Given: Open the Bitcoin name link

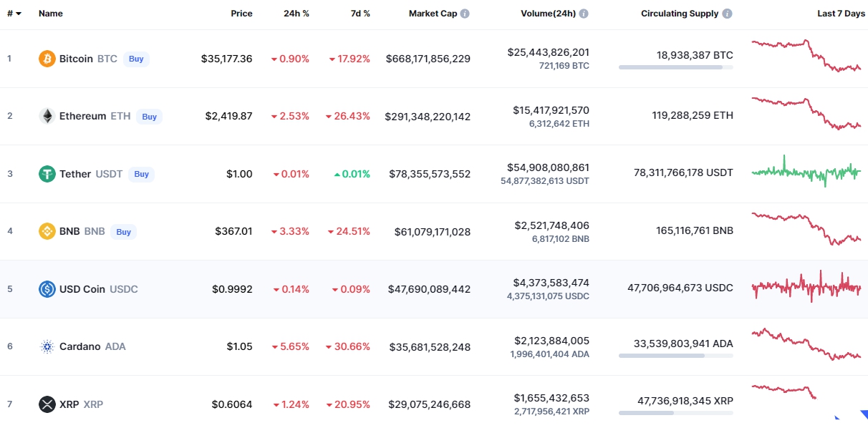Looking at the screenshot, I should pos(76,59).
